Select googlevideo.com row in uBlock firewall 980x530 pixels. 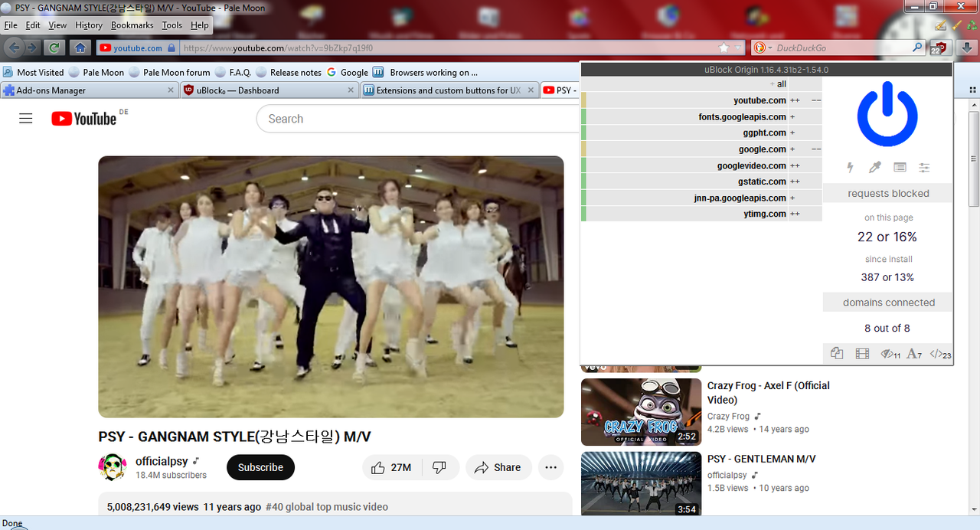701,165
